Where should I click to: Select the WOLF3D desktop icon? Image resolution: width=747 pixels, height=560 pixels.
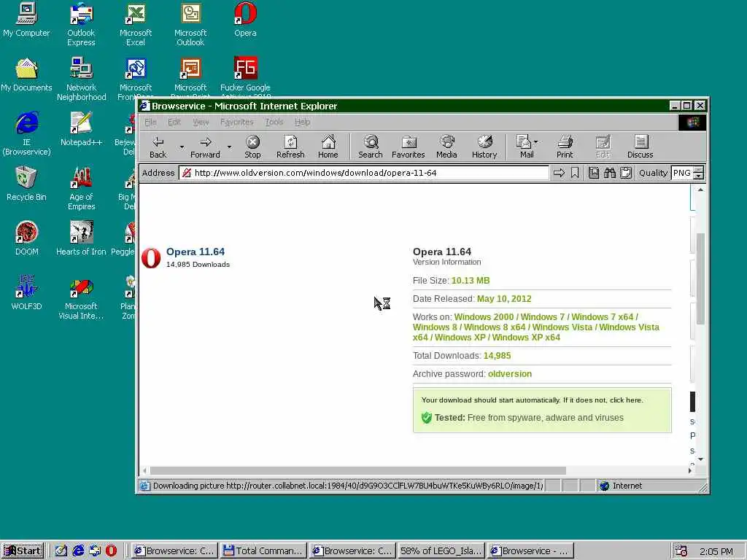[x=26, y=293]
